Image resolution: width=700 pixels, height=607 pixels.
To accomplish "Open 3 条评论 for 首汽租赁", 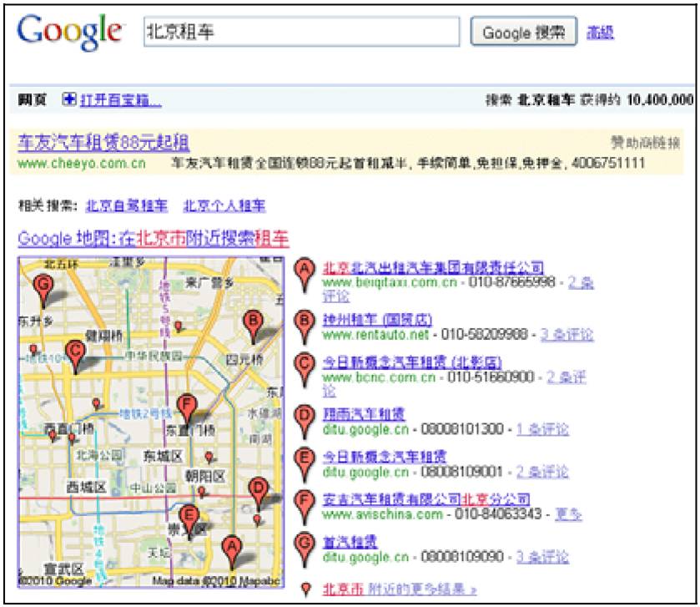I will (542, 557).
